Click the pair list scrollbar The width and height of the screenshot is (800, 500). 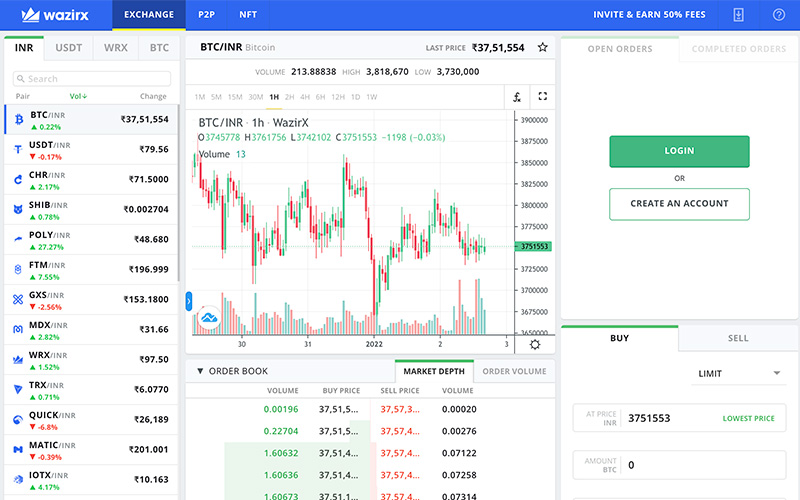tap(179, 193)
